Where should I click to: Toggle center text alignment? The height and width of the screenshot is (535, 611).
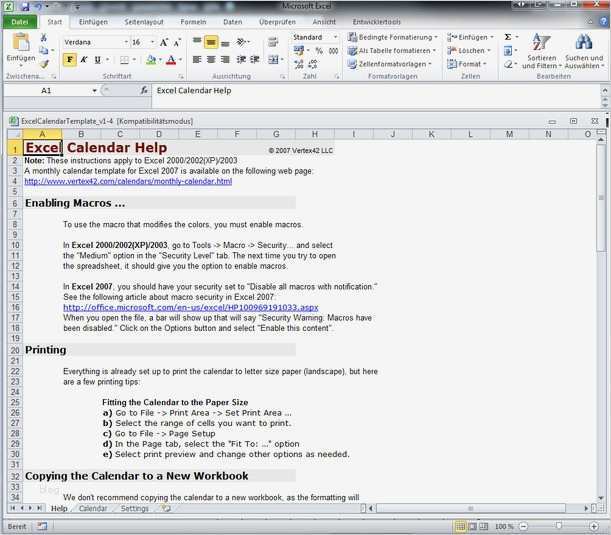[211, 59]
